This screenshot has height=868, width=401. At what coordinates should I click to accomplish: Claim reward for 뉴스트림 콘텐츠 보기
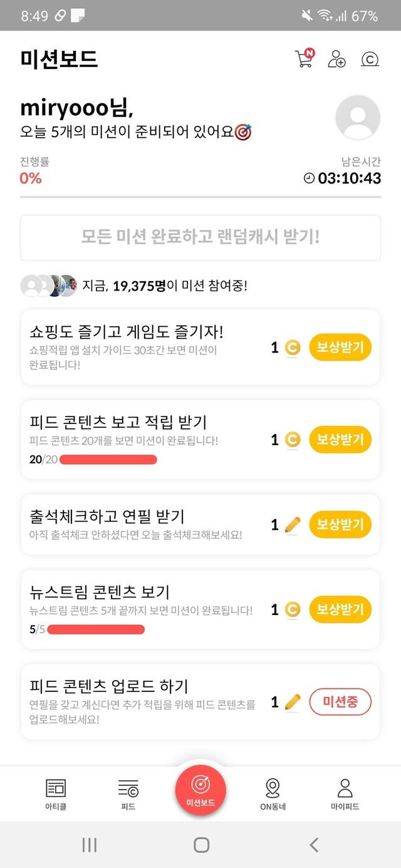tap(340, 609)
